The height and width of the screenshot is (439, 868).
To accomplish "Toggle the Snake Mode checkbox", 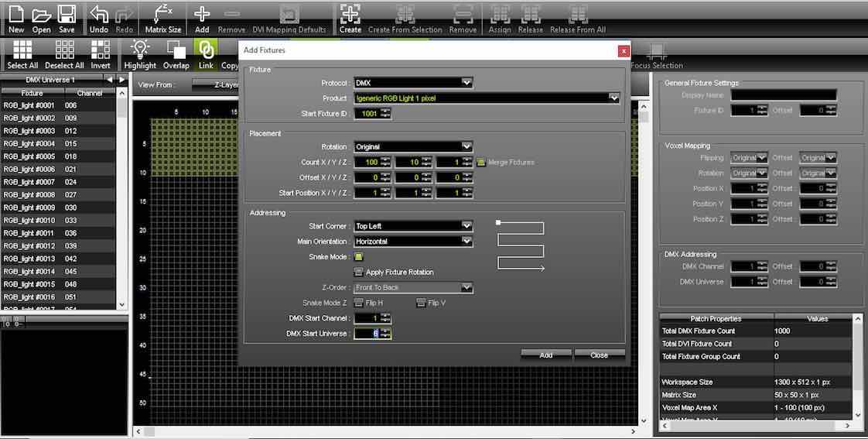I will click(x=359, y=257).
